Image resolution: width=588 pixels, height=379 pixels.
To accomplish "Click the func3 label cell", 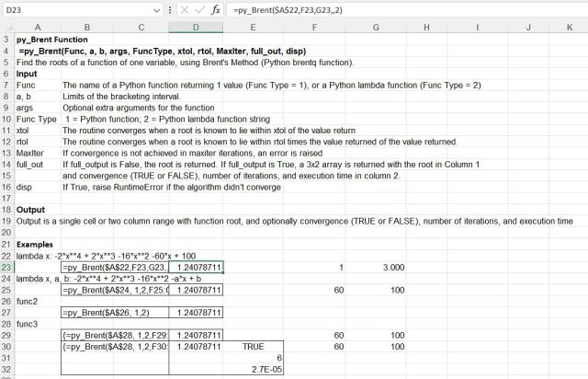I will 29,325.
